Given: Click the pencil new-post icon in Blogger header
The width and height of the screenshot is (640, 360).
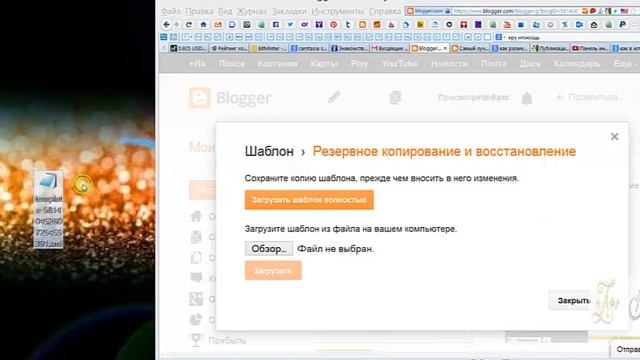Looking at the screenshot, I should click(334, 97).
